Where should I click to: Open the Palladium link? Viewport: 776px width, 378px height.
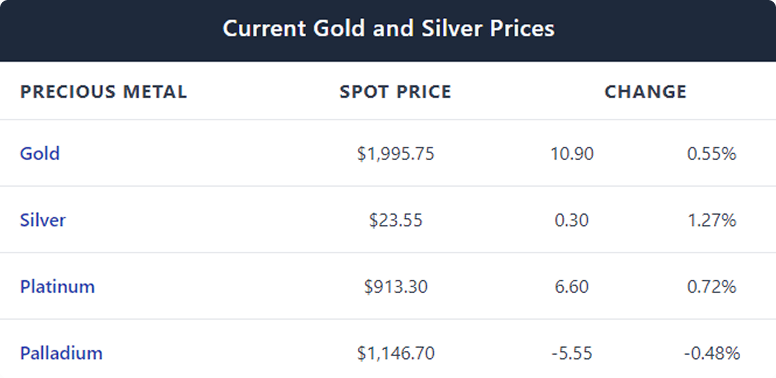click(61, 353)
